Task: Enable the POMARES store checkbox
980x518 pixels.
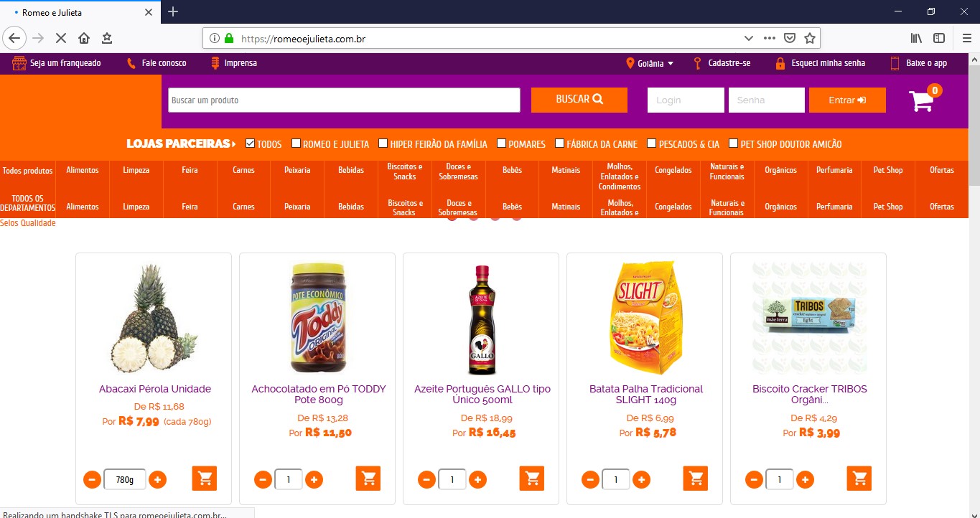Action: click(x=501, y=143)
